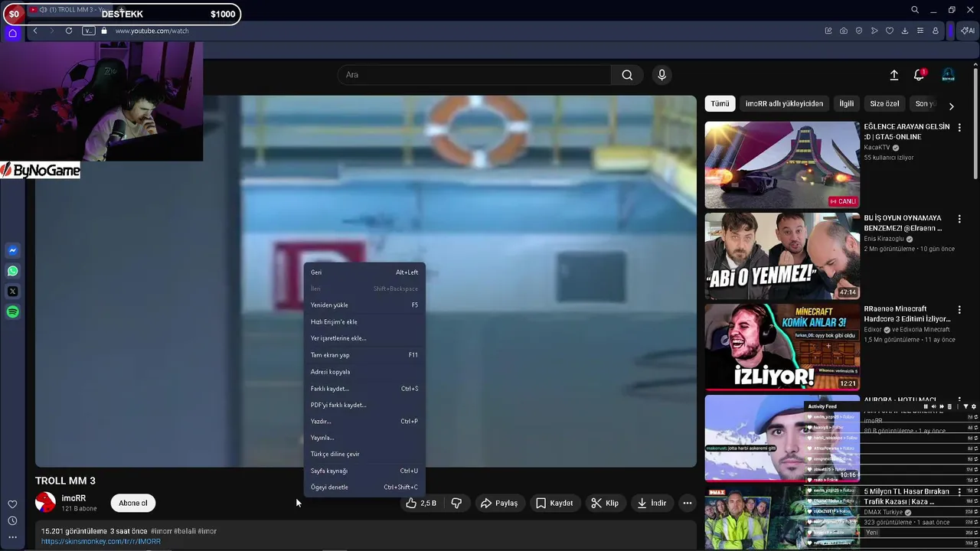980x551 pixels.
Task: Click the send-to-flow arrow icon
Action: click(x=874, y=31)
